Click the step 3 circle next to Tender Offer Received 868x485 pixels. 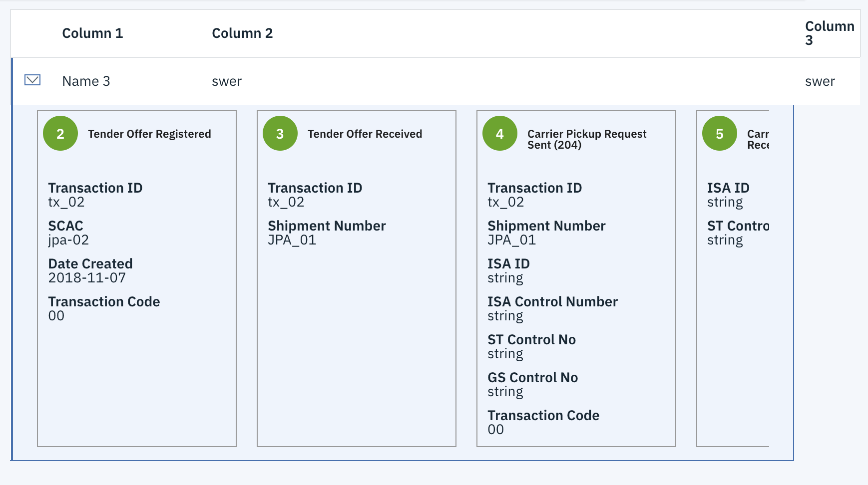(280, 133)
